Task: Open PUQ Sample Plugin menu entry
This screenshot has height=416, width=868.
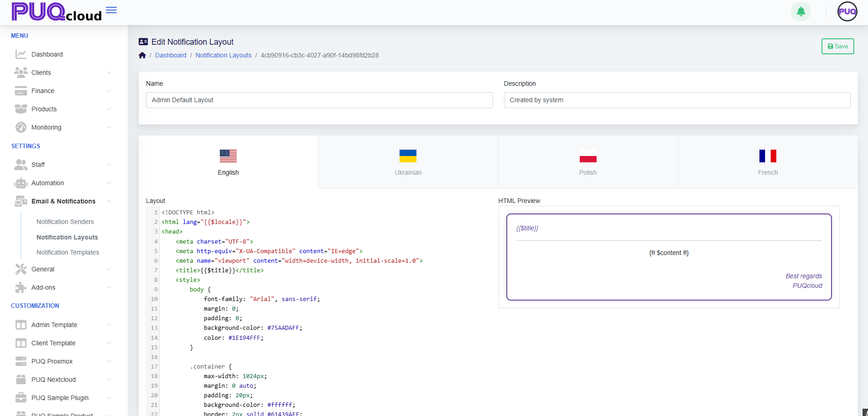Action: coord(60,398)
